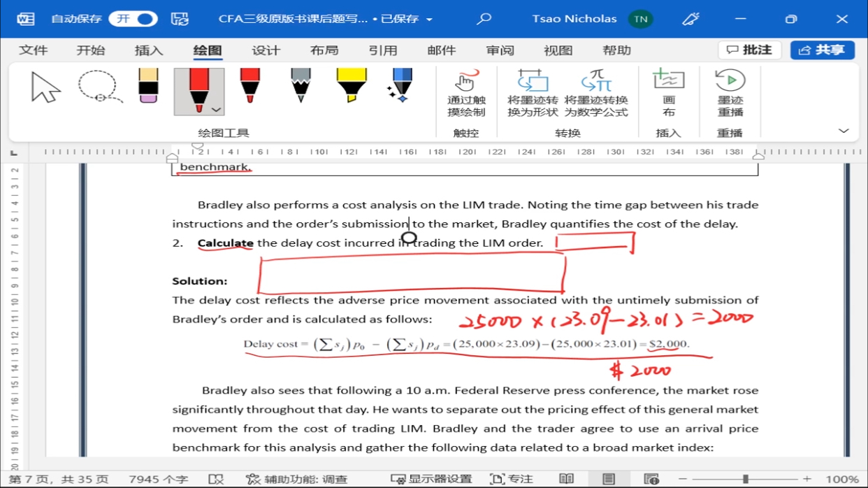Image resolution: width=868 pixels, height=488 pixels.
Task: Click the word "benchmark." at top of page
Action: (215, 166)
